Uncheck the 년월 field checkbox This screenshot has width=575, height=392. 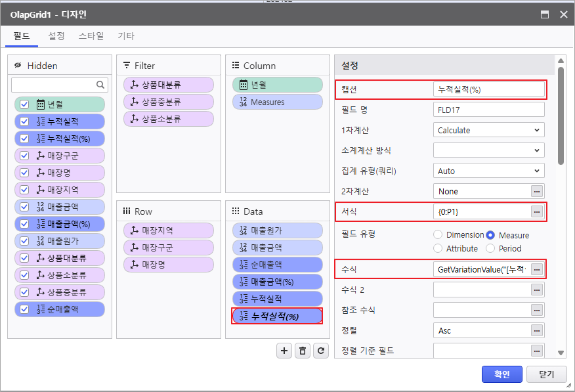[x=24, y=104]
